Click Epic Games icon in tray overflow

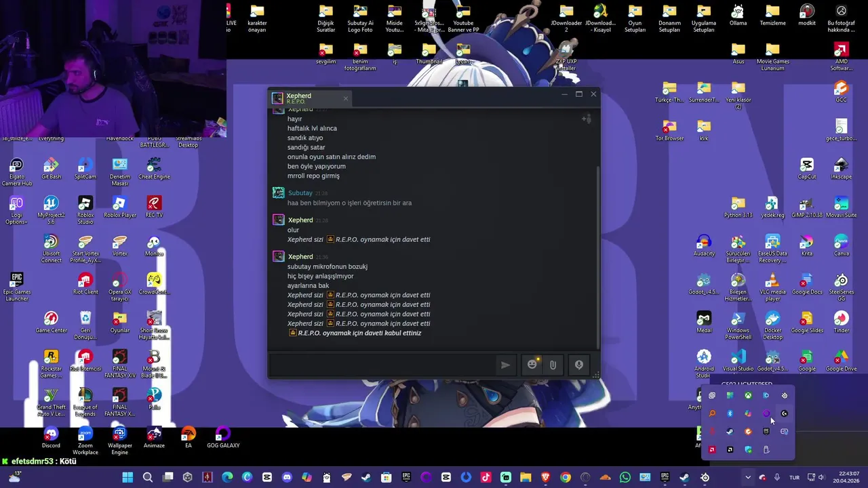pos(766,431)
